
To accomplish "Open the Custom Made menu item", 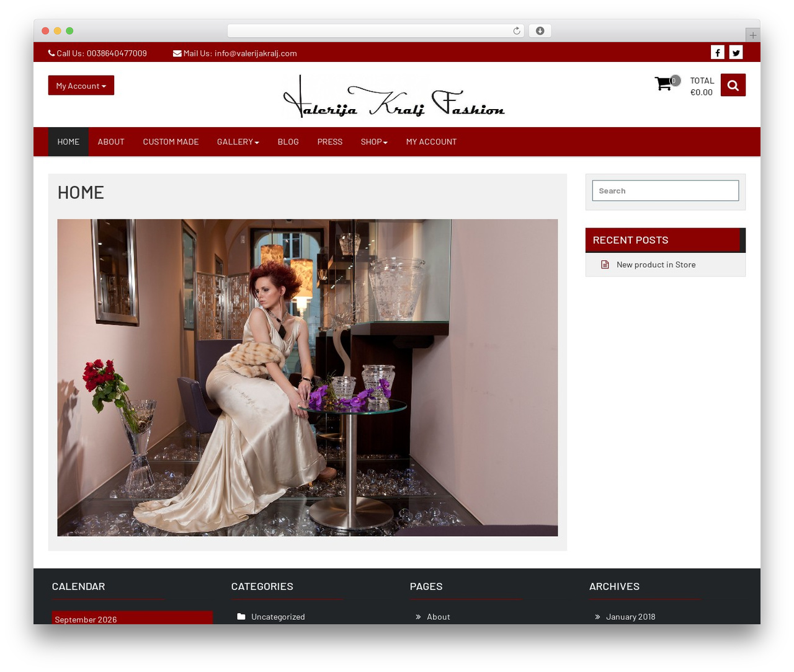I will [x=171, y=142].
